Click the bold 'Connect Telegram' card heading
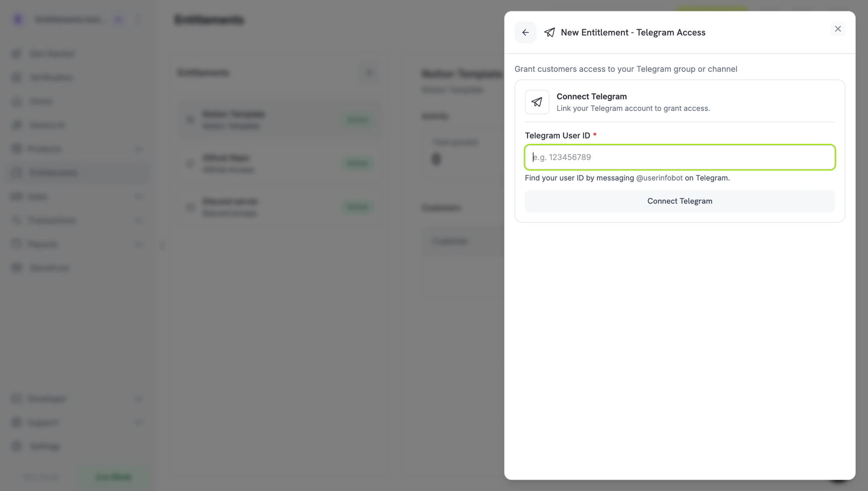 click(592, 96)
